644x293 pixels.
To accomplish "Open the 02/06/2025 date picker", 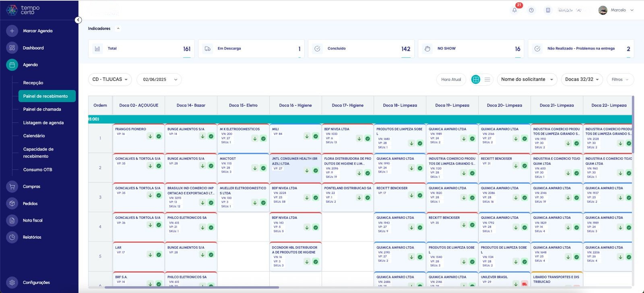I will [159, 79].
